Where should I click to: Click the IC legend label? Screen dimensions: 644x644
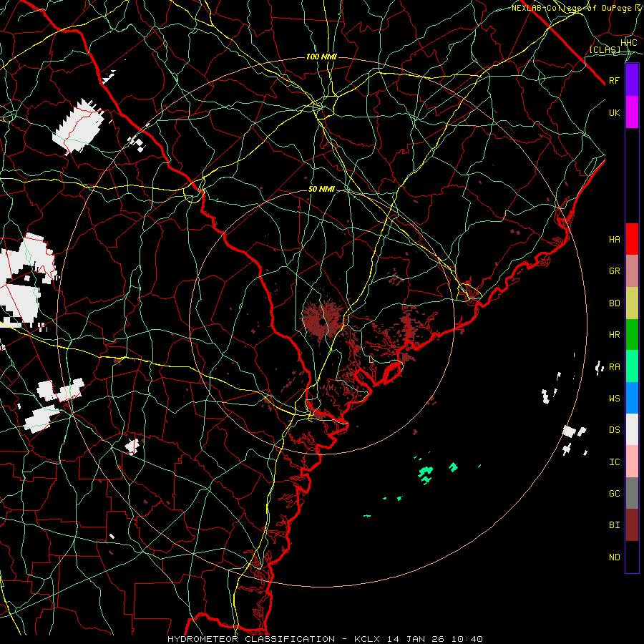614,462
